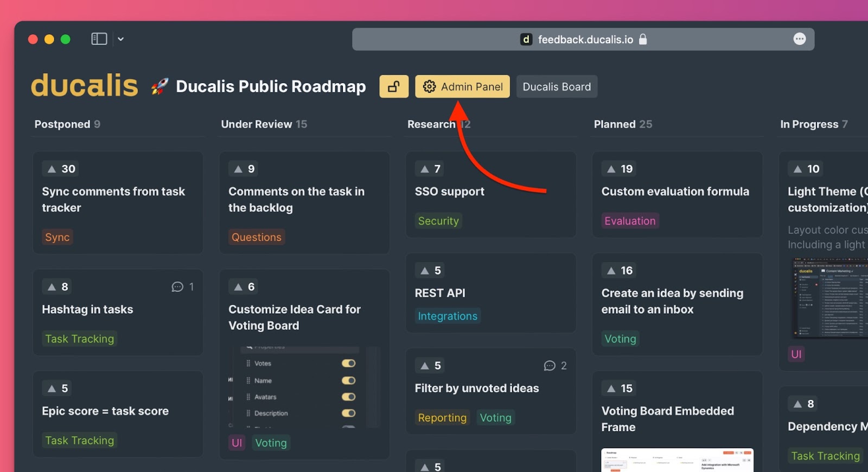
Task: Open comments on Hashtag in tasks
Action: [183, 286]
